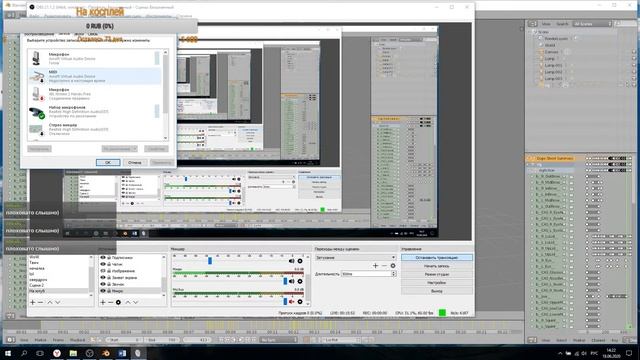
Task: Switch to Word from the taskbar
Action: [122, 353]
